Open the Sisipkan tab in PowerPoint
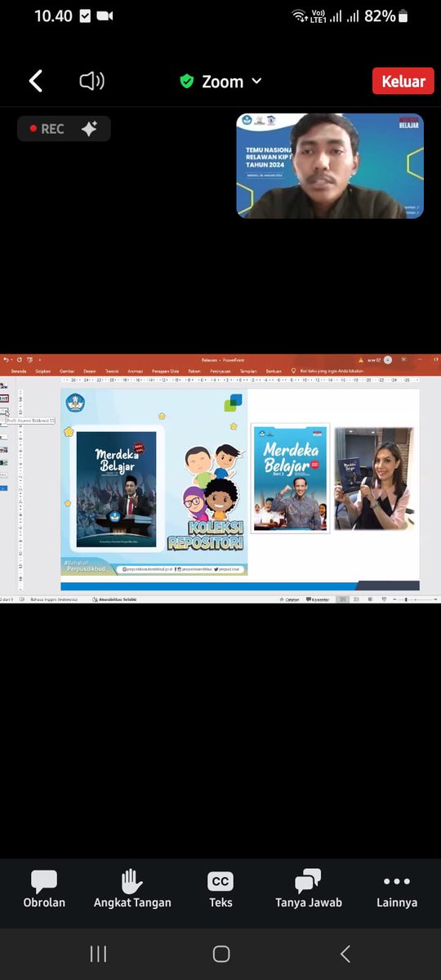Screen dimensions: 441x980 [42, 371]
